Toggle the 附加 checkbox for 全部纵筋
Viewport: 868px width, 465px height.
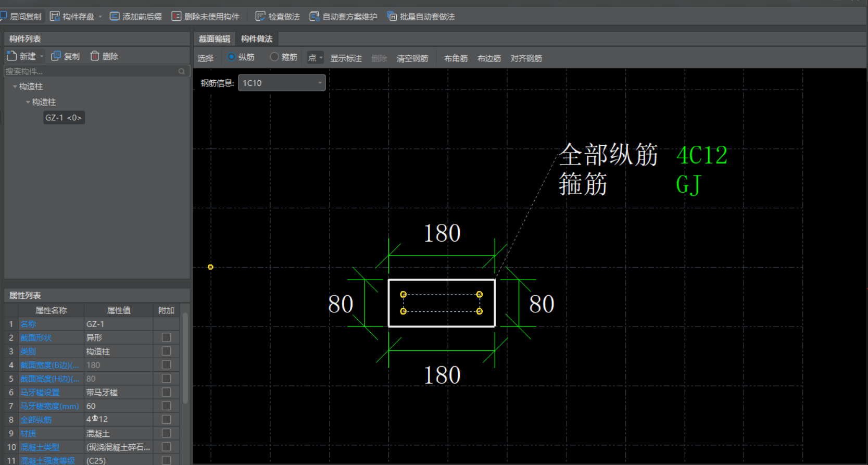pyautogui.click(x=167, y=419)
